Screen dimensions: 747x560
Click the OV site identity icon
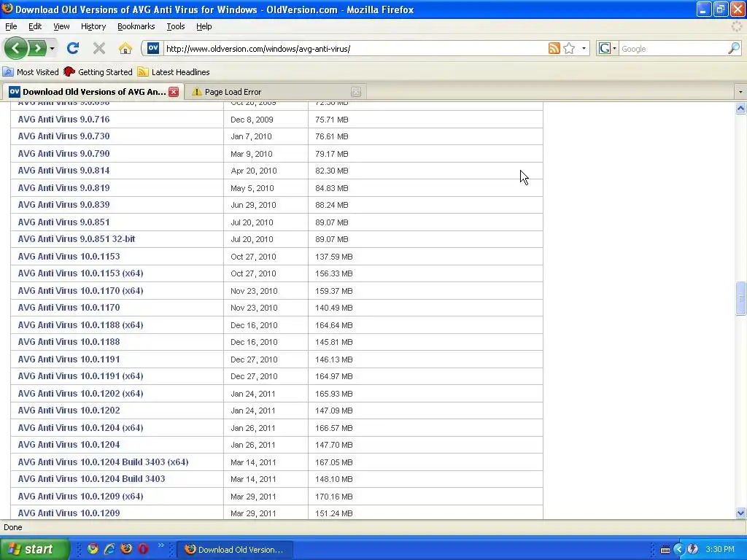[153, 48]
